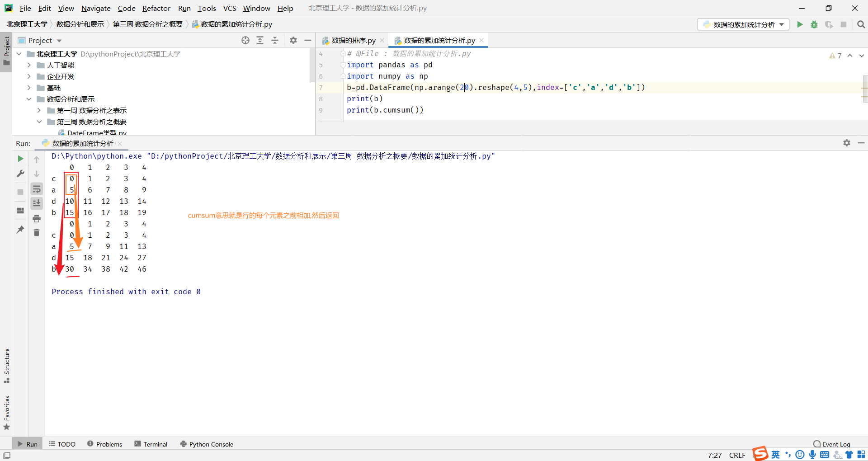
Task: Collapse the 数据分析和展示 folder
Action: (x=29, y=99)
